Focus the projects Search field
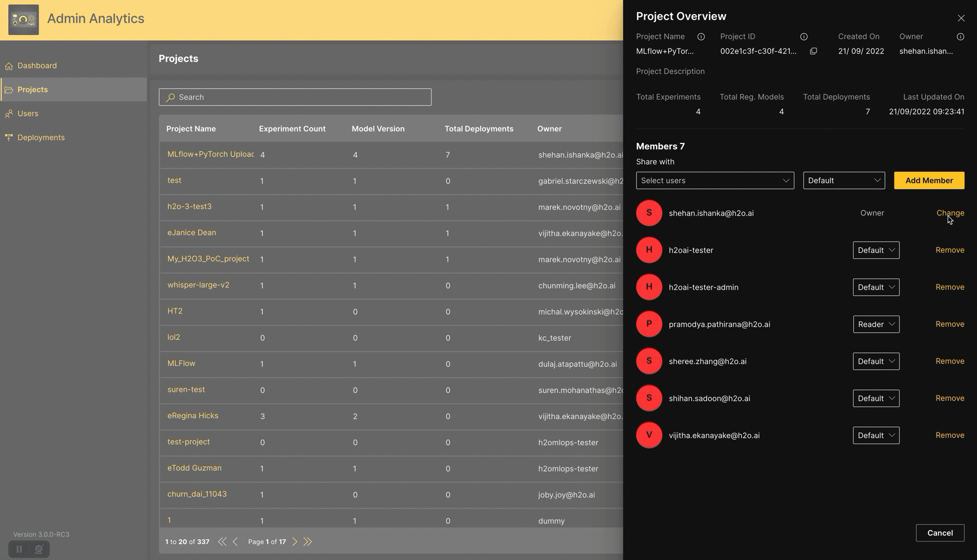The width and height of the screenshot is (977, 560). point(295,97)
